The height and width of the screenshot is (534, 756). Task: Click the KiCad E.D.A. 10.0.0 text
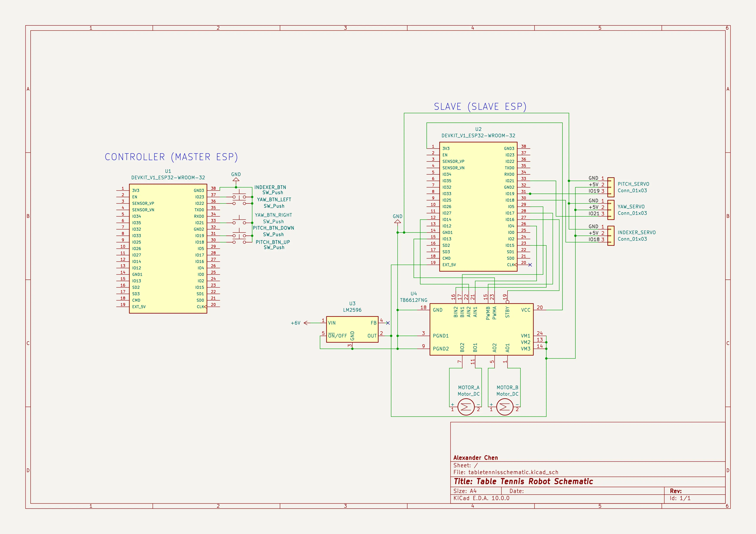click(x=481, y=498)
